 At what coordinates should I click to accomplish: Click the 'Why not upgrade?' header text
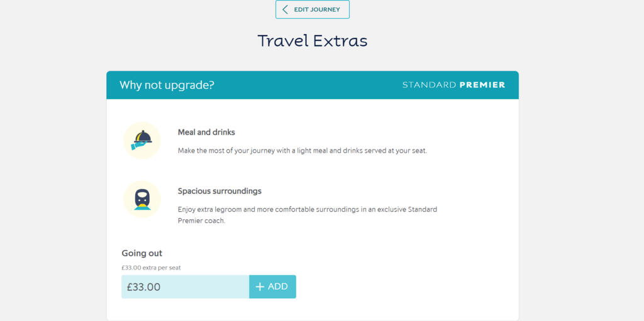click(167, 85)
